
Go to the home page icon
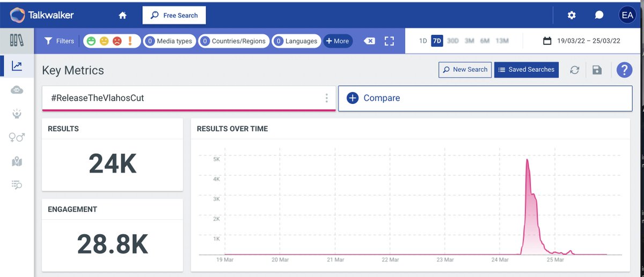pos(122,16)
